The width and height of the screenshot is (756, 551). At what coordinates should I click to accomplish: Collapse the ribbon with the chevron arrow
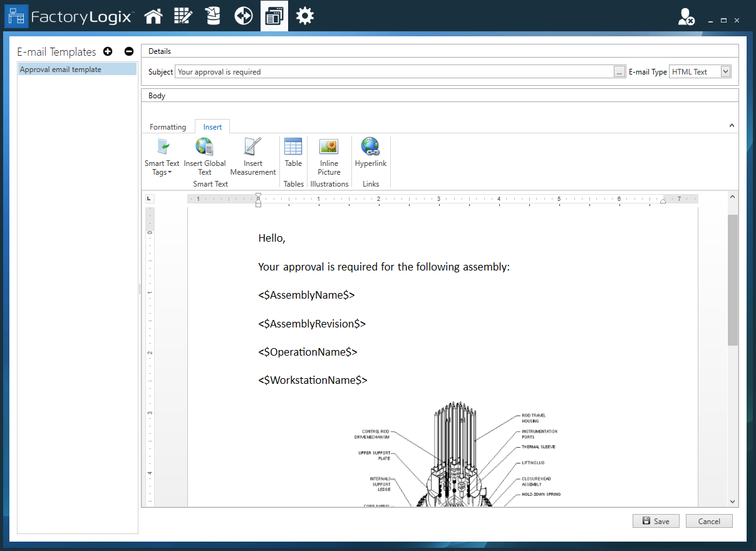pyautogui.click(x=732, y=125)
